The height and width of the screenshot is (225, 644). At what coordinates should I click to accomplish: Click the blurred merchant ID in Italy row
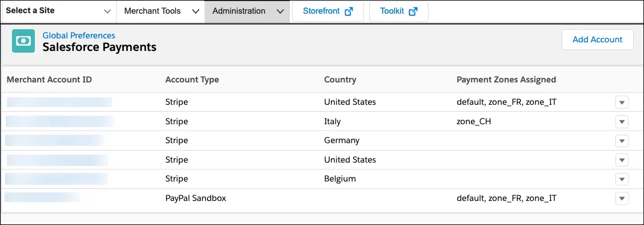click(60, 121)
